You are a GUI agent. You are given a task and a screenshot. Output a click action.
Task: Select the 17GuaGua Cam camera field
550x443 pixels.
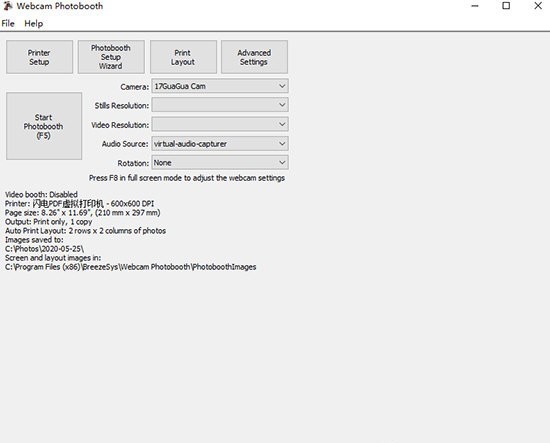220,86
